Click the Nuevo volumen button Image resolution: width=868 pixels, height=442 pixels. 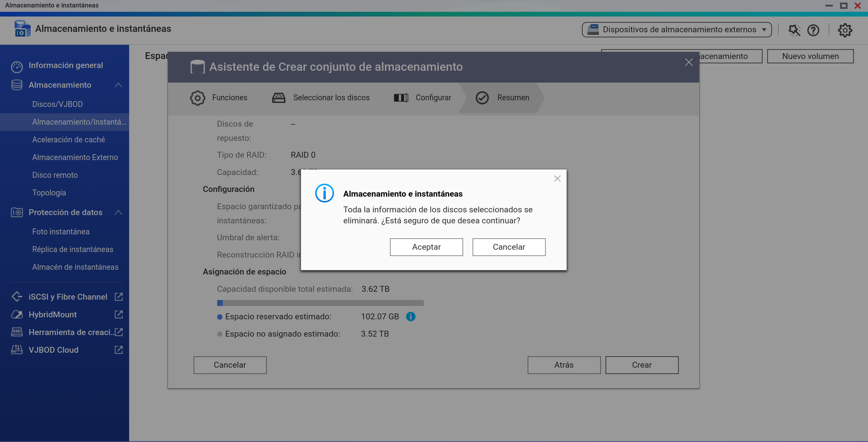(x=810, y=56)
